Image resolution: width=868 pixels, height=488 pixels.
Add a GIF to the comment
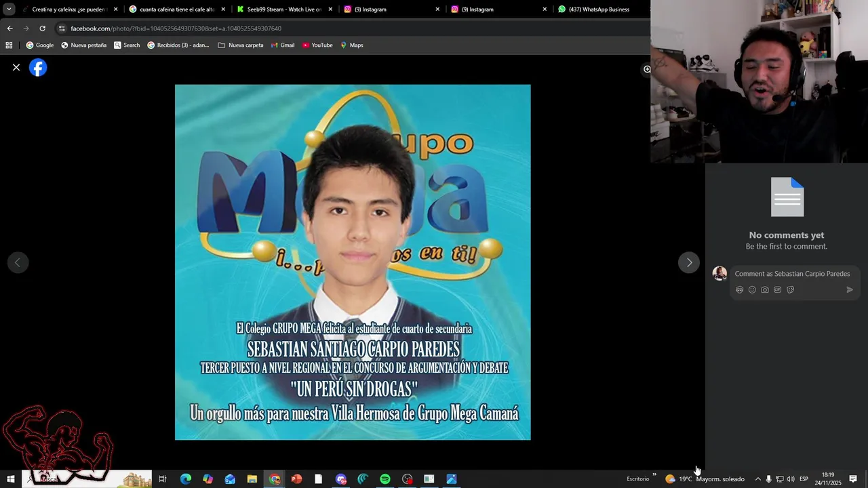point(778,290)
